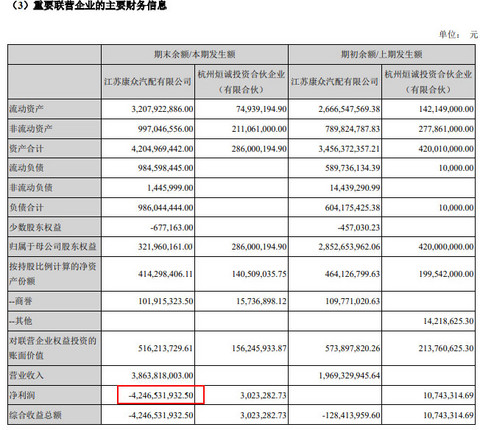Select the 期末余额/本期发生额 column header
Viewport: 480px width, 430px height.
pyautogui.click(x=195, y=54)
